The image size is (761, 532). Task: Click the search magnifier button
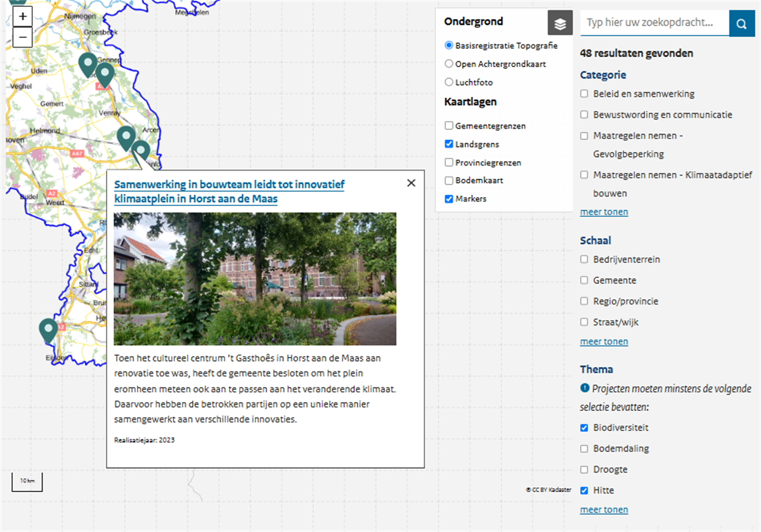pyautogui.click(x=741, y=23)
